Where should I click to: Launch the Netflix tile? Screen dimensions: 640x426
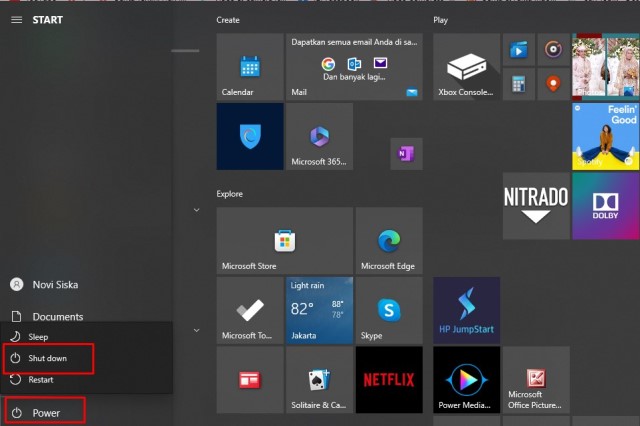(389, 380)
